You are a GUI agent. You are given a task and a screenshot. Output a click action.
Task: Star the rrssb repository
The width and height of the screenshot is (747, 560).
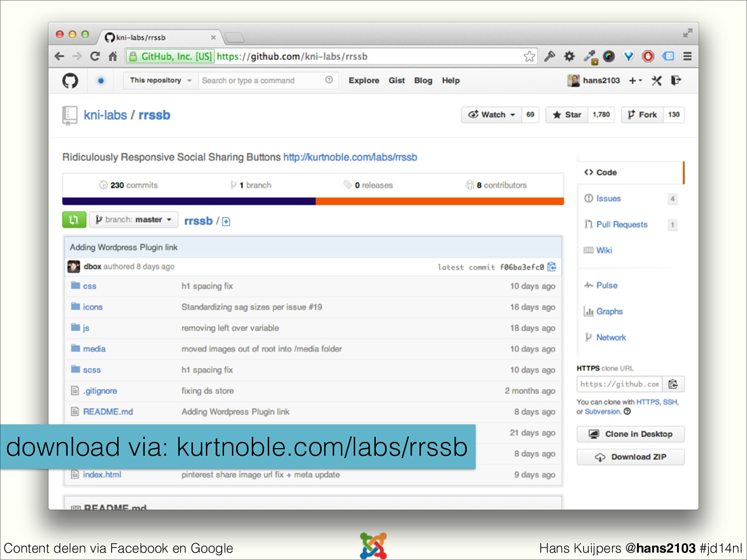click(x=567, y=115)
